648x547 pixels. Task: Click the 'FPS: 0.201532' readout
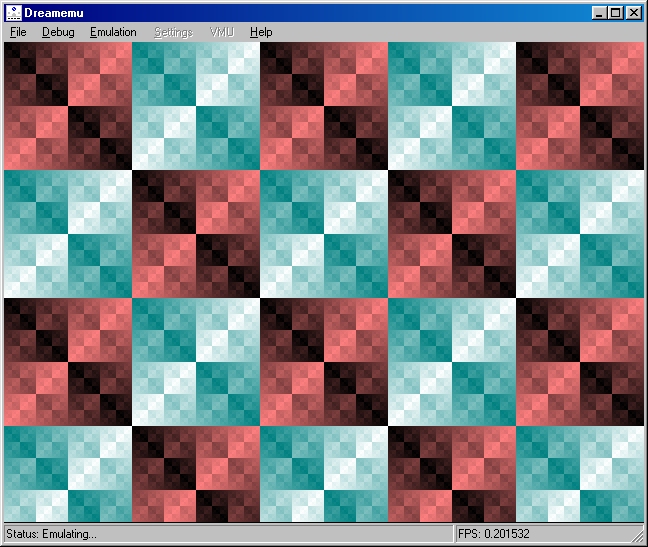coord(493,534)
